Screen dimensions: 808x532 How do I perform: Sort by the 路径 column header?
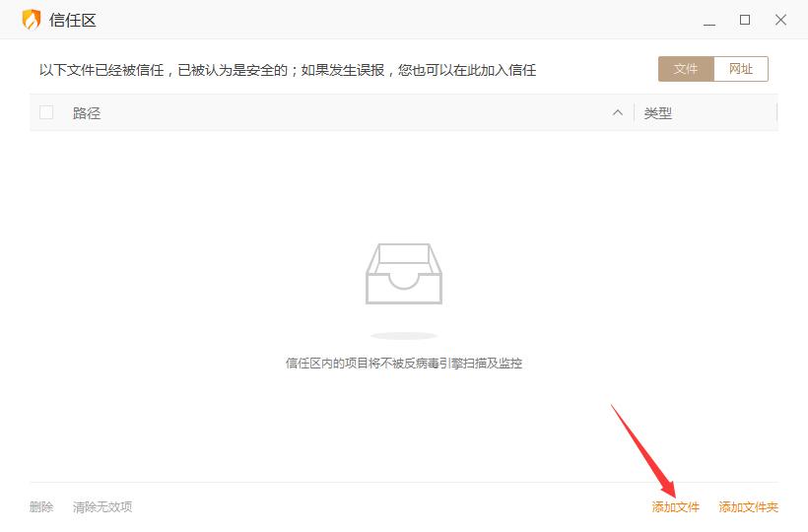pos(87,112)
